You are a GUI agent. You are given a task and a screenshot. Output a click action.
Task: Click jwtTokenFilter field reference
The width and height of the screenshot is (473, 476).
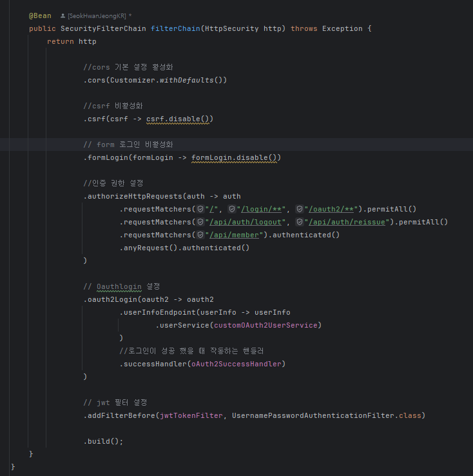coord(191,415)
